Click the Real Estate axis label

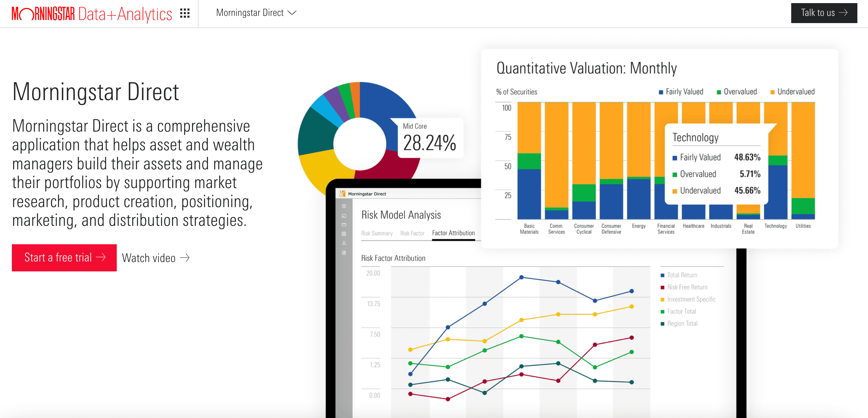coord(748,229)
